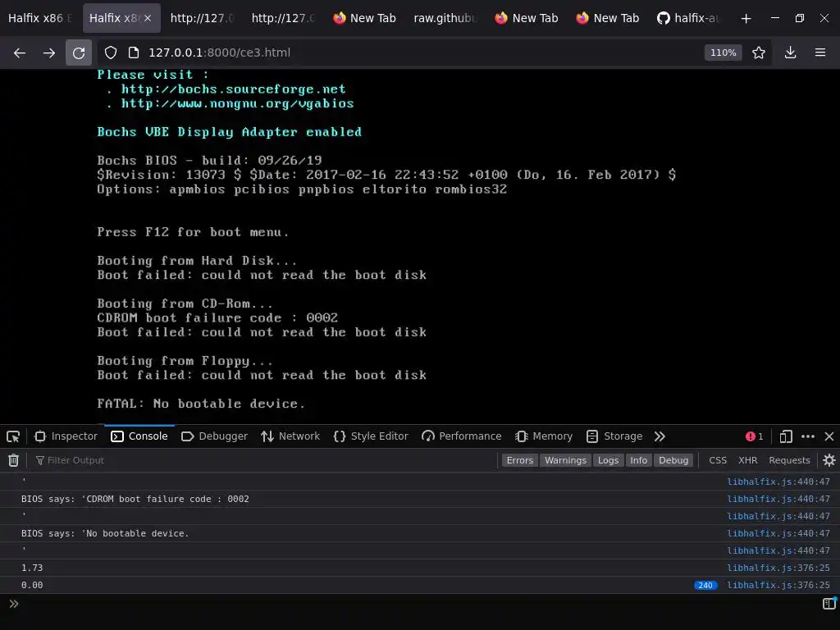Go forward one page
Screen dimensions: 840x630
click(x=48, y=52)
